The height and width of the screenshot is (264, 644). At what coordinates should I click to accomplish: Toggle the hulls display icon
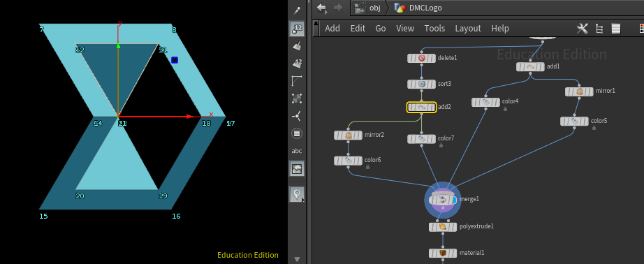tap(297, 81)
